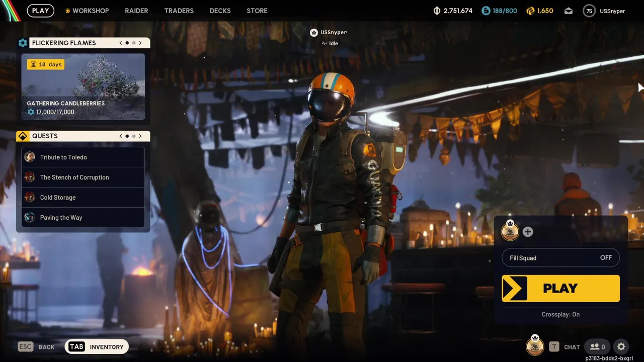Click the level 75 player badge
The height and width of the screenshot is (362, 644).
click(589, 11)
